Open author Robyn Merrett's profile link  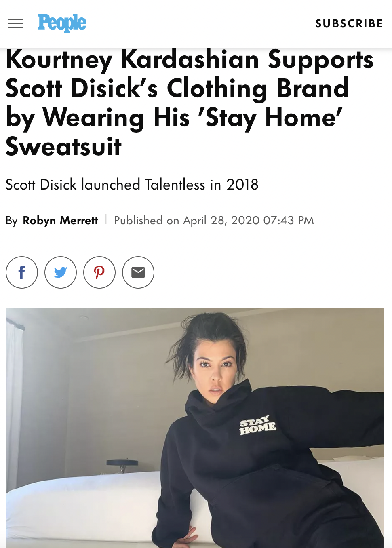61,221
